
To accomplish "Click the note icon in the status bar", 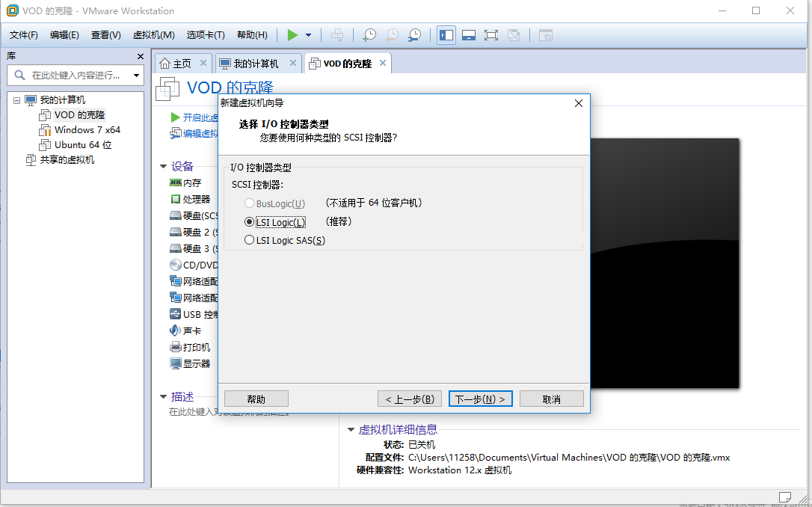I will coord(784,497).
